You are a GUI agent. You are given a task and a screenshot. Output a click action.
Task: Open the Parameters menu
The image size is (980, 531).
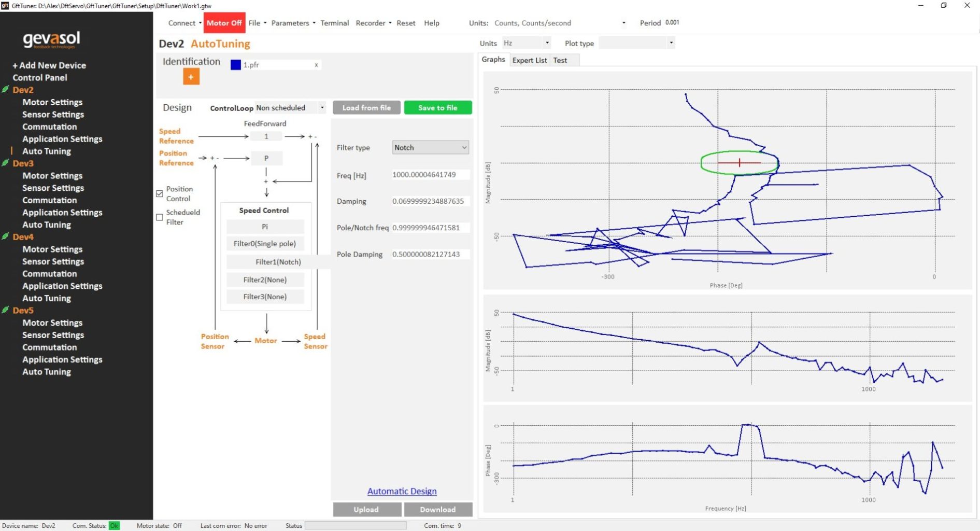293,23
